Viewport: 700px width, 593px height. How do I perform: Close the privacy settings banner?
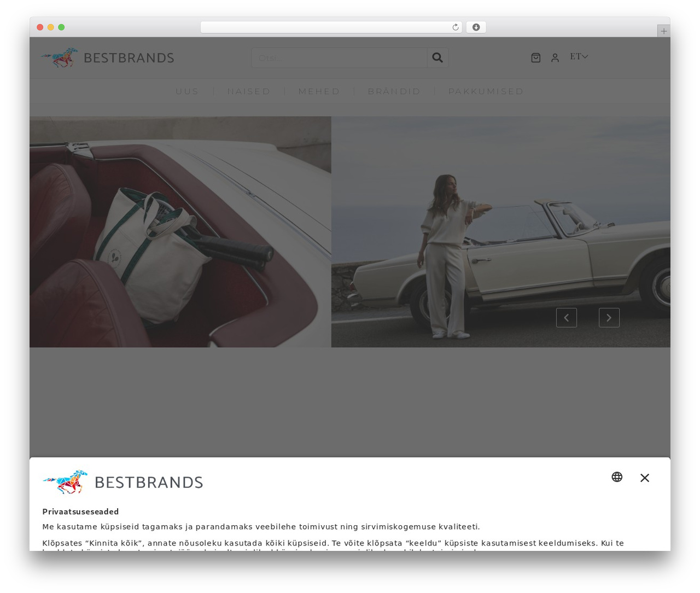(x=645, y=478)
